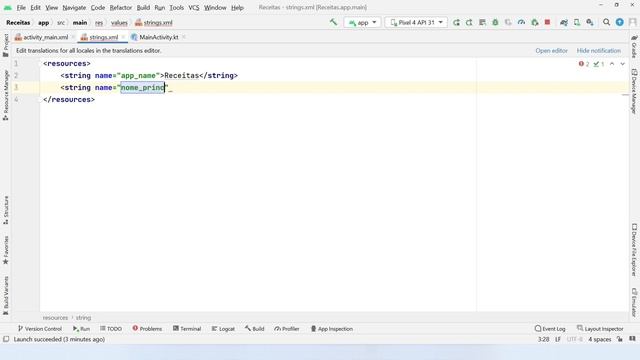This screenshot has height=360, width=640.
Task: Open the Problems tool window
Action: (147, 329)
